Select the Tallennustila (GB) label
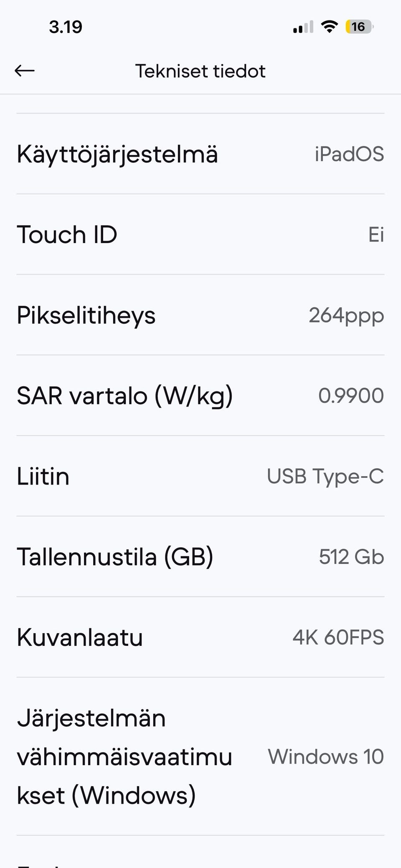 click(115, 557)
